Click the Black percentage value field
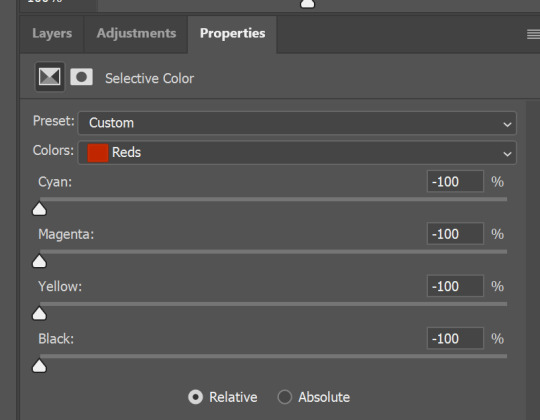Image resolution: width=540 pixels, height=420 pixels. coord(455,338)
